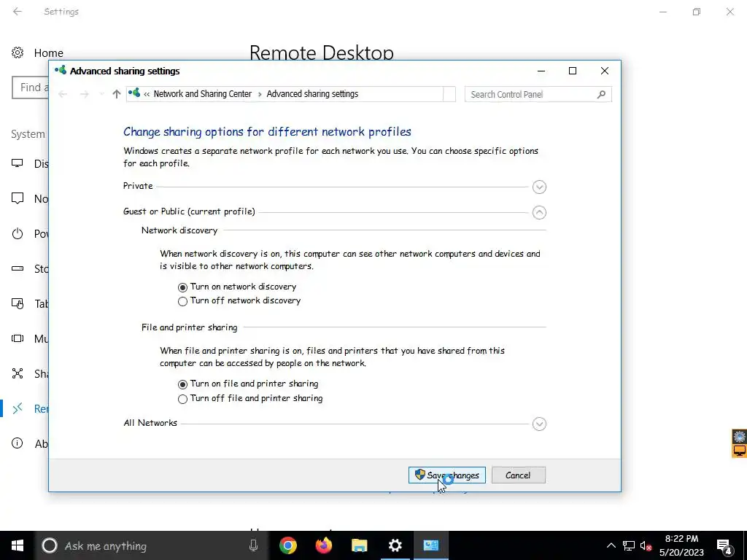Click the search magnifier icon in Control Panel

(601, 94)
